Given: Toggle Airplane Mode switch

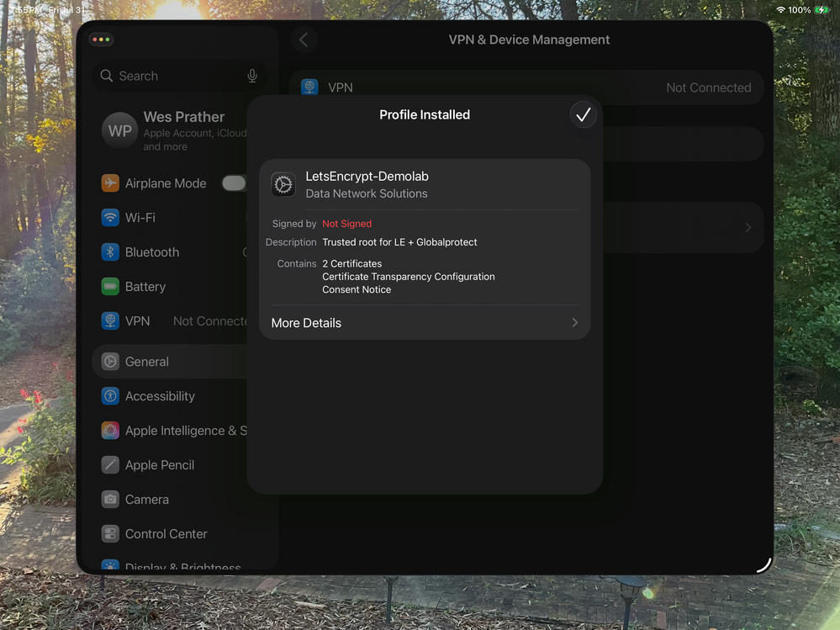Looking at the screenshot, I should (234, 183).
